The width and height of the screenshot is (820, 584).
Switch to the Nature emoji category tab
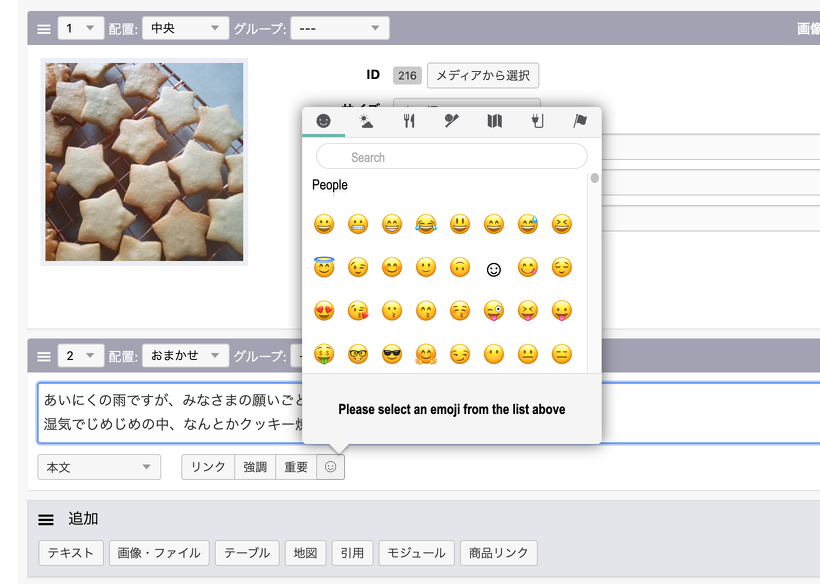tap(366, 122)
